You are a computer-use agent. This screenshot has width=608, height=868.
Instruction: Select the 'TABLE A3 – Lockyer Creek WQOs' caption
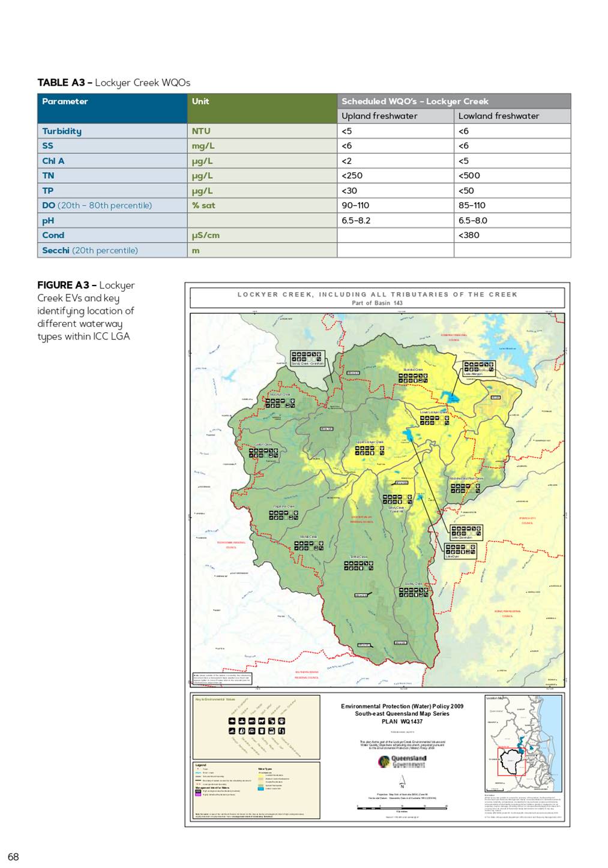click(x=113, y=83)
